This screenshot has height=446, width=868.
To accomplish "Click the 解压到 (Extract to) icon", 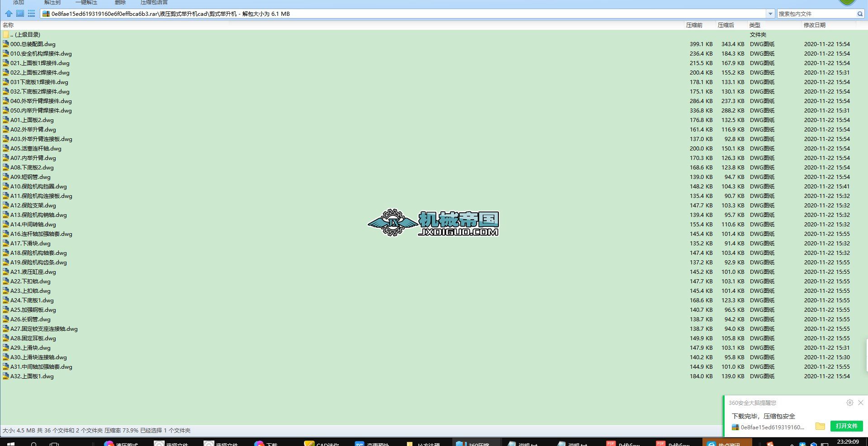I will coord(51,2).
